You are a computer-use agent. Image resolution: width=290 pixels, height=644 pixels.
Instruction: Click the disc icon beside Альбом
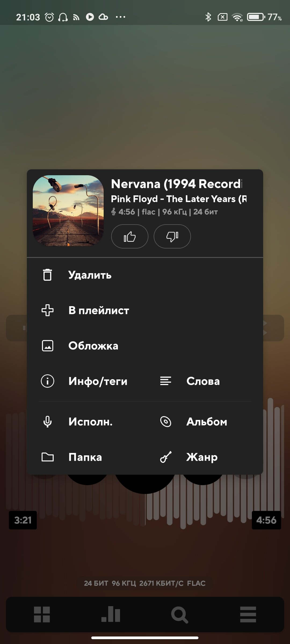166,422
